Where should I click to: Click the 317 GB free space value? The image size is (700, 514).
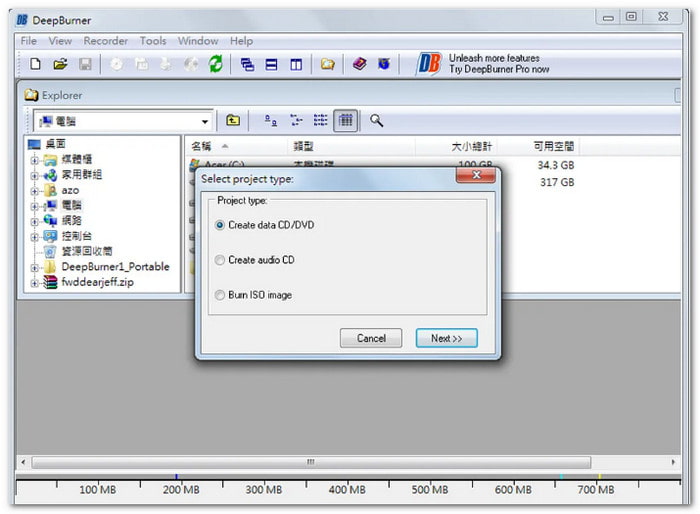tap(557, 182)
